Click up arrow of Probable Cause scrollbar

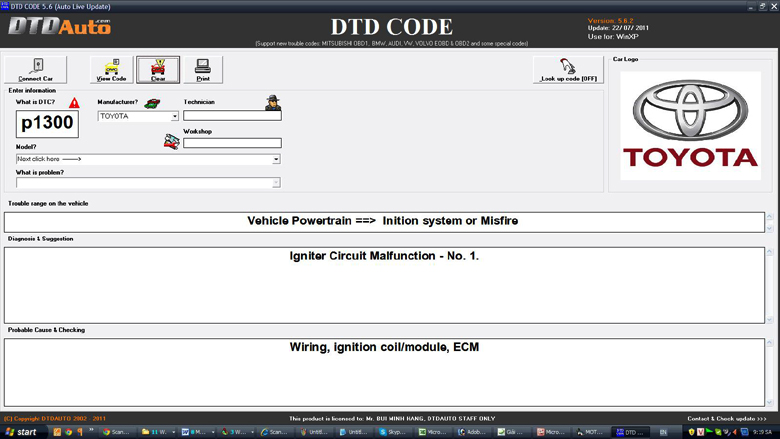pos(770,343)
